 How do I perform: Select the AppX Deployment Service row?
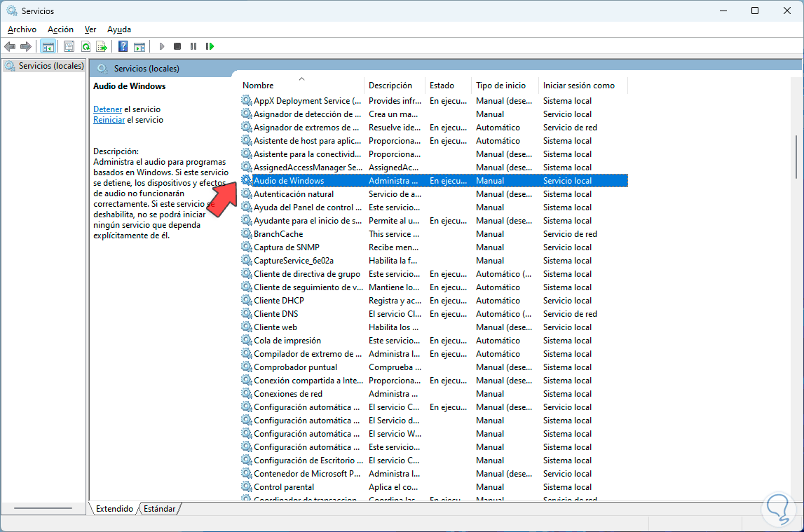[x=435, y=100]
